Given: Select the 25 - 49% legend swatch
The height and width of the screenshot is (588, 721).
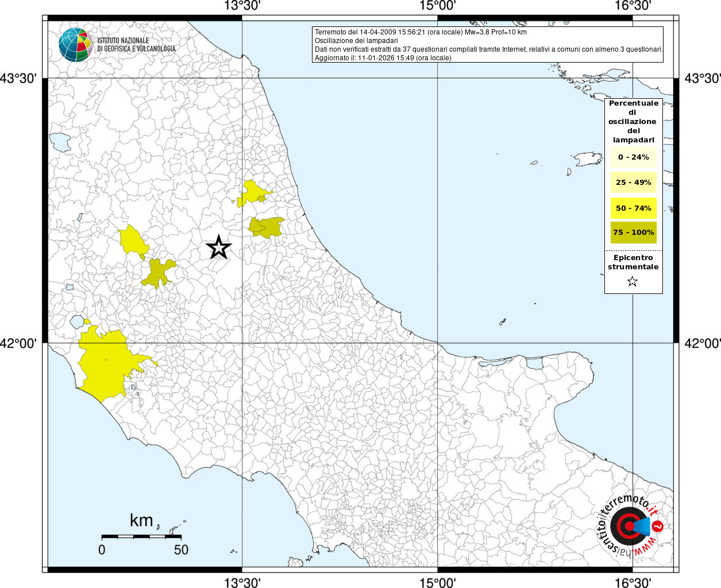Looking at the screenshot, I should click(633, 183).
